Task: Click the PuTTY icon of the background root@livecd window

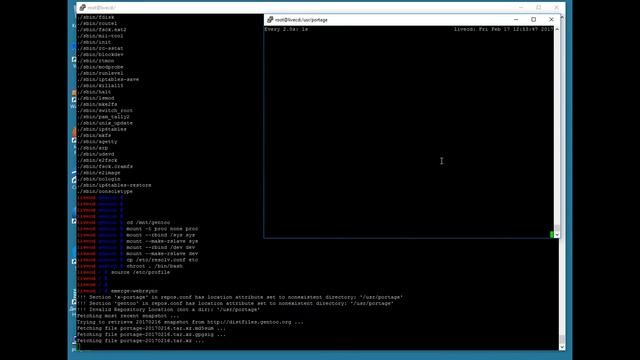Action: [82, 7]
